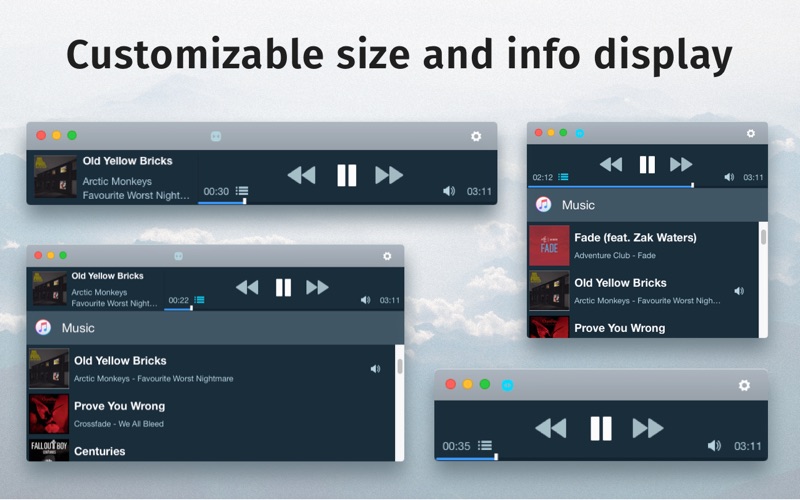
Task: Click volume icon in the 00:30 player window
Action: (x=449, y=191)
